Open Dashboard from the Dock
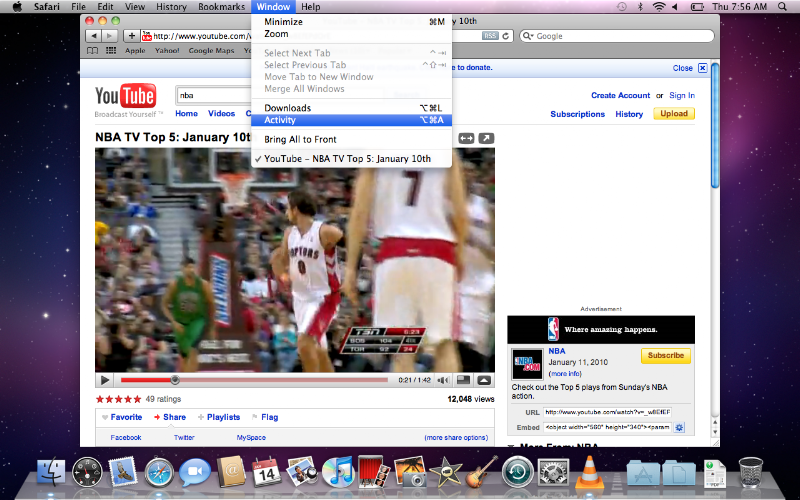This screenshot has width=800, height=500. click(87, 472)
